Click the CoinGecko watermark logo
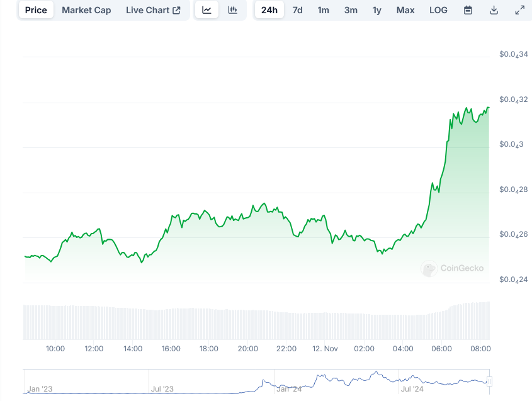532x401 pixels. 453,268
